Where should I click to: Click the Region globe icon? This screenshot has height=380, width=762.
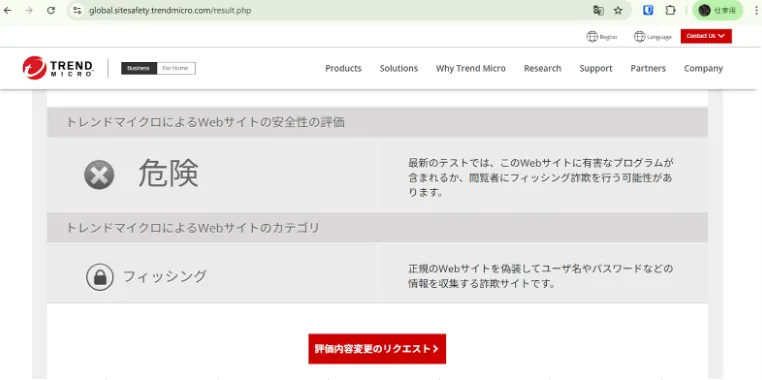coord(592,36)
